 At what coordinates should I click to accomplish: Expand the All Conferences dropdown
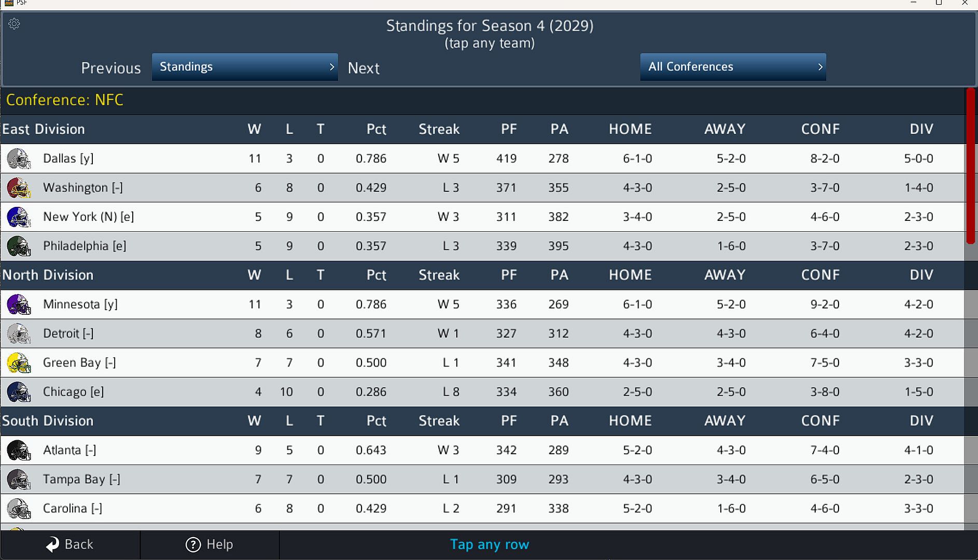pyautogui.click(x=733, y=67)
